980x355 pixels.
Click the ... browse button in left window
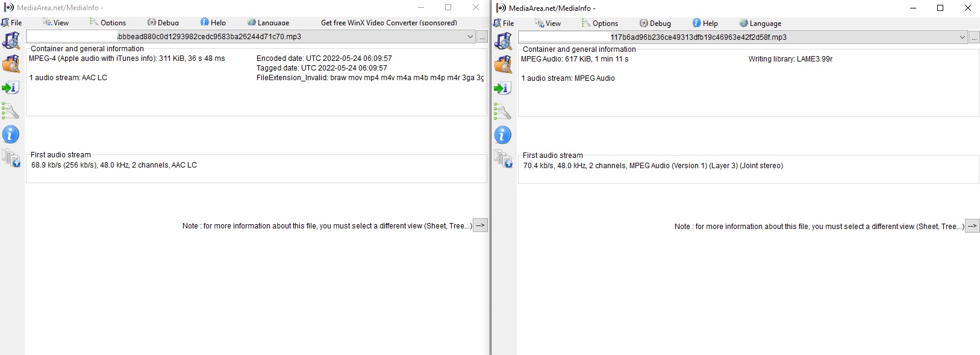click(482, 37)
